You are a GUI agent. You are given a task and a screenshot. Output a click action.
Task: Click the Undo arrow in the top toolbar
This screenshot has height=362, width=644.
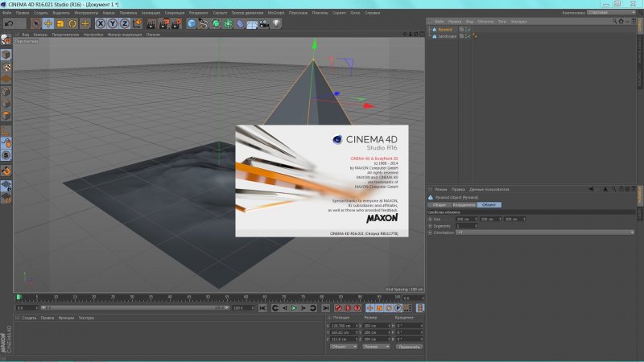(9, 24)
